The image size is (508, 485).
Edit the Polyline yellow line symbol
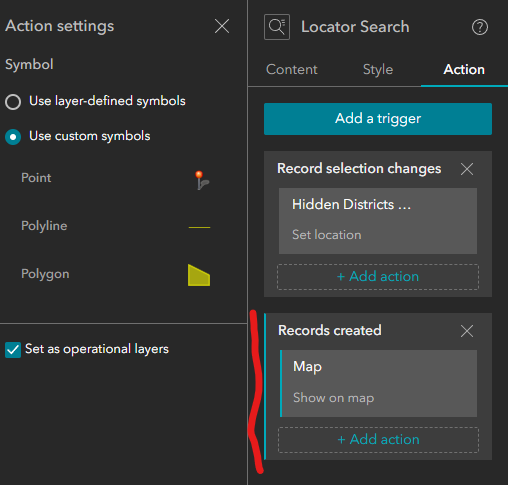point(199,227)
